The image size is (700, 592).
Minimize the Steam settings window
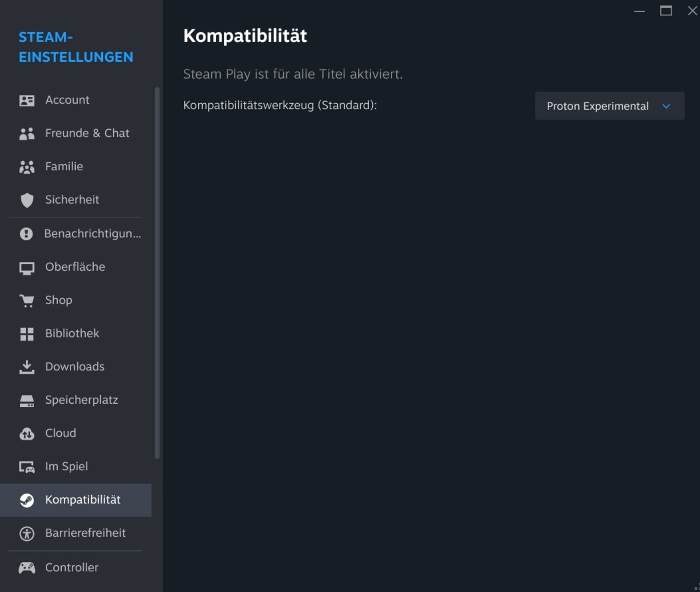pyautogui.click(x=639, y=11)
